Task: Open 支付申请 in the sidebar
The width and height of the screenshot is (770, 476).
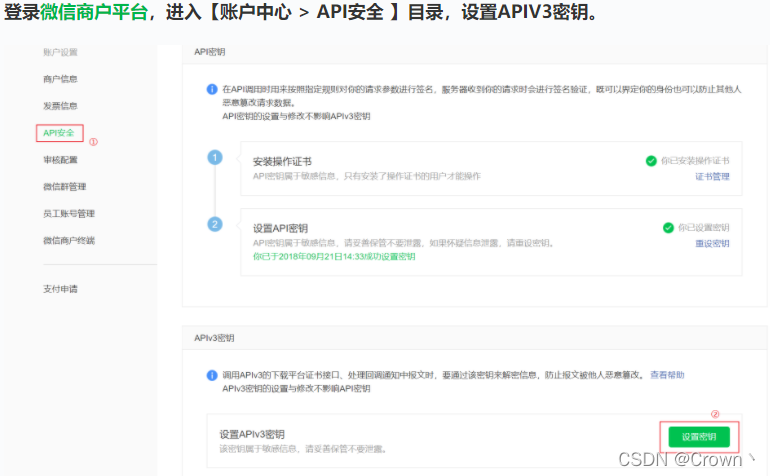Action: 60,289
